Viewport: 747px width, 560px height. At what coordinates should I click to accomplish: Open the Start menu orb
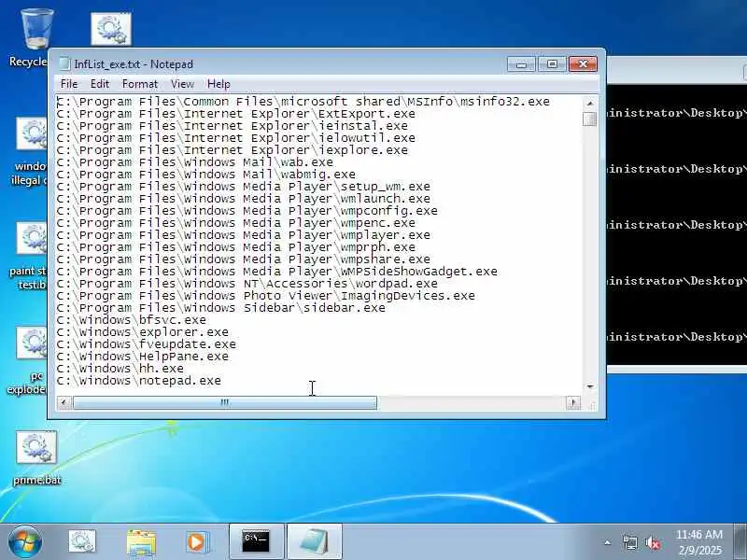click(25, 542)
